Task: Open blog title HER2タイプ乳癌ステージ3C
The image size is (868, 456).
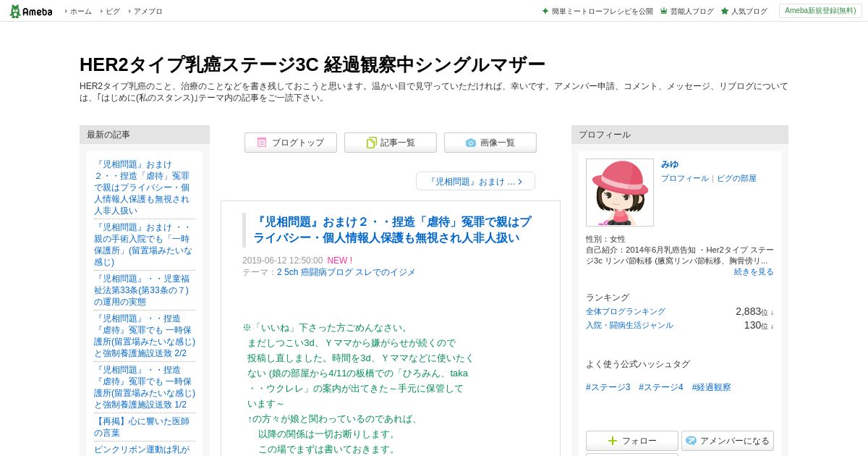Action: [x=312, y=64]
